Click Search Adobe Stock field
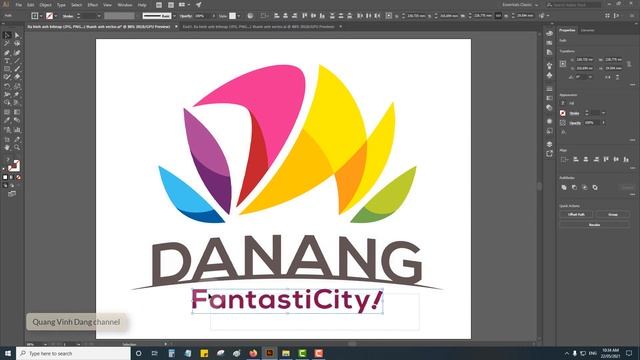The width and height of the screenshot is (640, 360). click(573, 4)
